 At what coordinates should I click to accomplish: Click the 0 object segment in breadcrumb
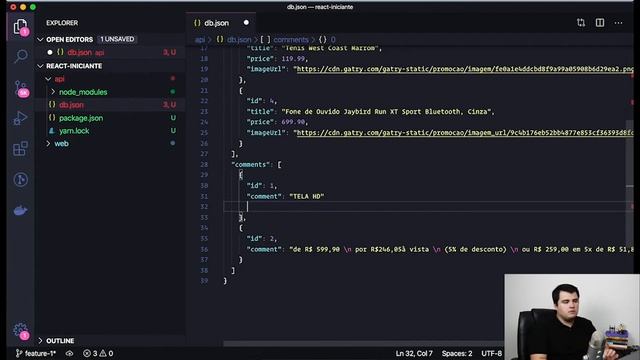pyautogui.click(x=333, y=40)
